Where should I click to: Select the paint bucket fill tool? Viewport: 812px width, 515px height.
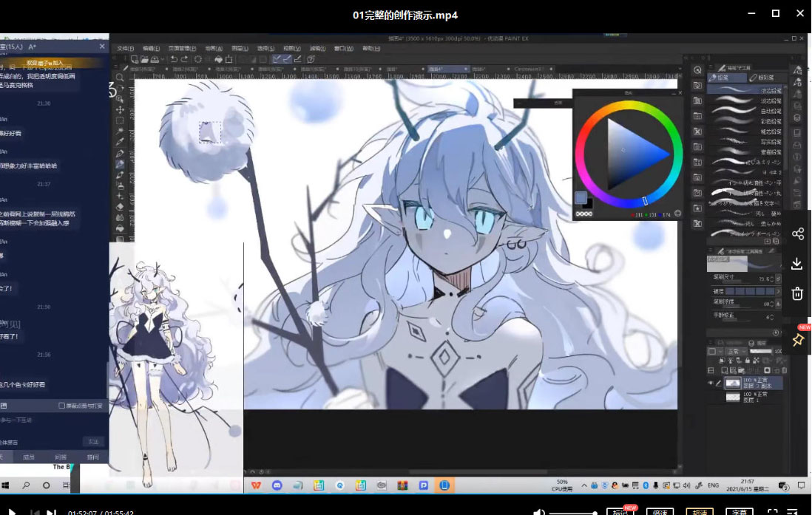(x=120, y=228)
